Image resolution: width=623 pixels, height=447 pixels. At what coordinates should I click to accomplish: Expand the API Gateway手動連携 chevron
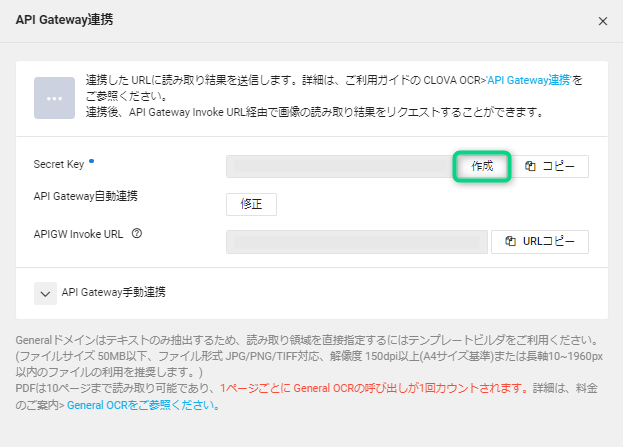[45, 293]
